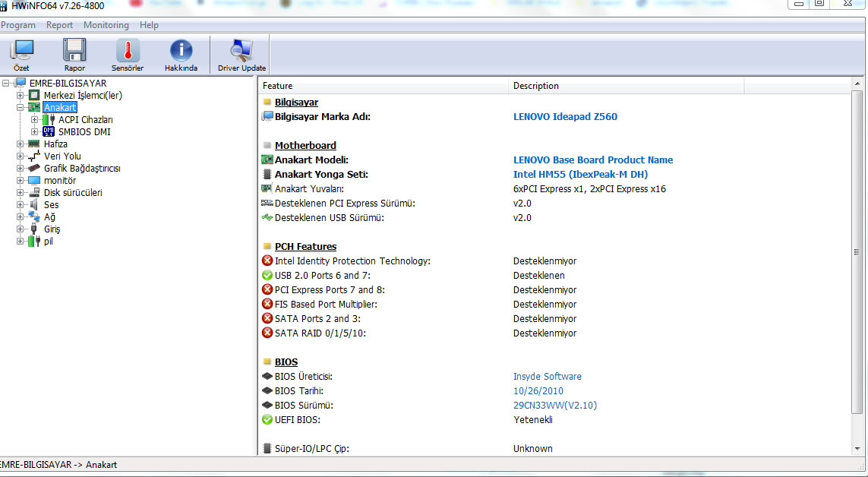The width and height of the screenshot is (868, 477).
Task: Click the Veri Yolu bus icon
Action: point(34,156)
